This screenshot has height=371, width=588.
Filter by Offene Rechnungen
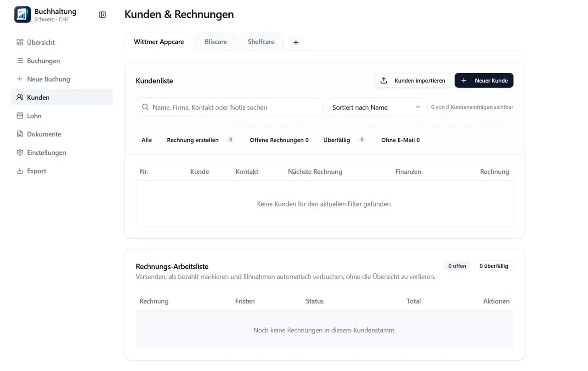pos(279,140)
